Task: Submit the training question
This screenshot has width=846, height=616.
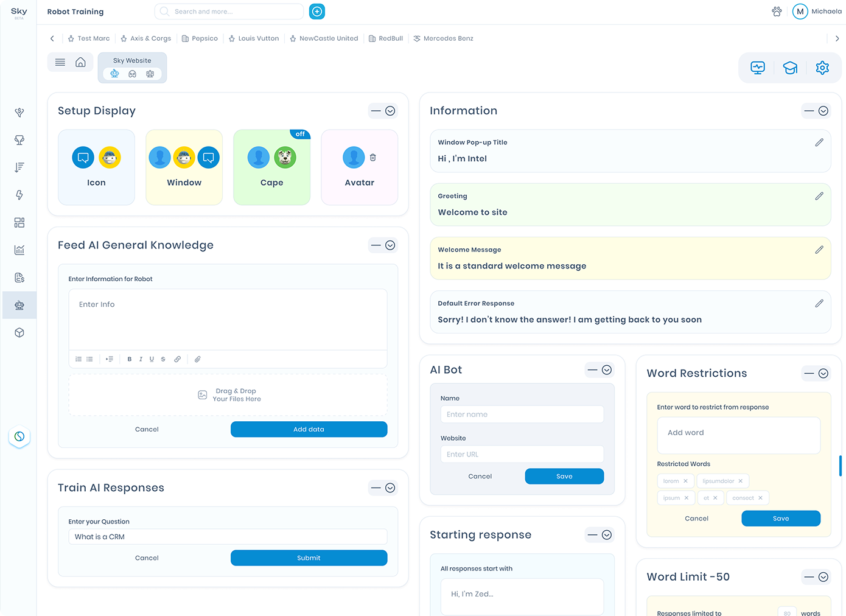Action: (x=309, y=558)
